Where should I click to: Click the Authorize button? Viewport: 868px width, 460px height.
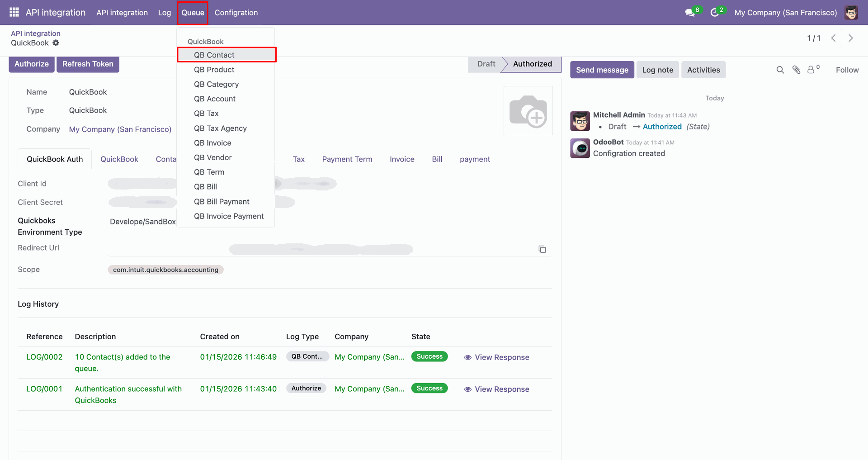[32, 64]
